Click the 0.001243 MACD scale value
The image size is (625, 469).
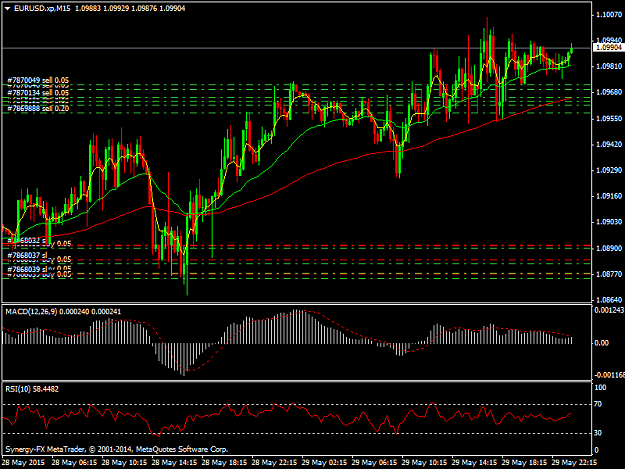[609, 310]
